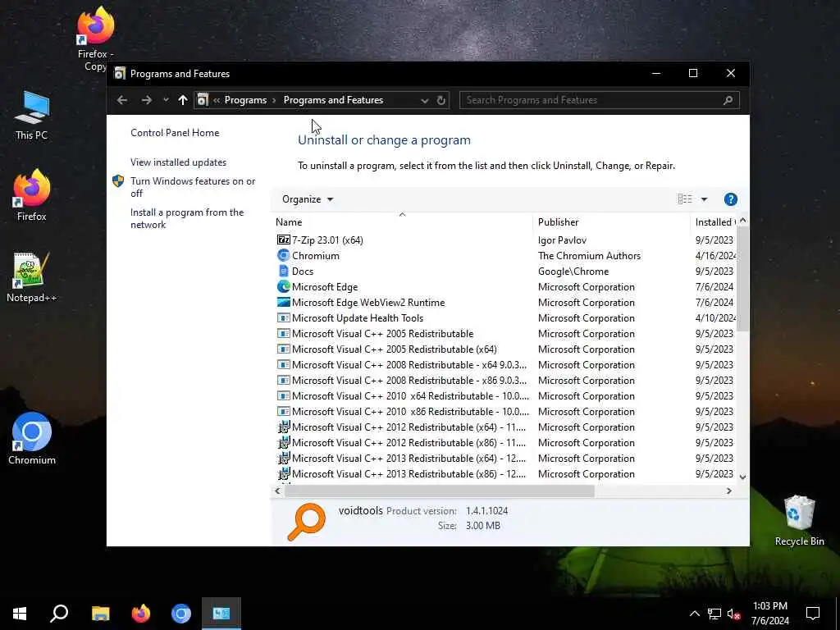Open Turn Windows features on or off
The height and width of the screenshot is (630, 840).
pos(193,187)
